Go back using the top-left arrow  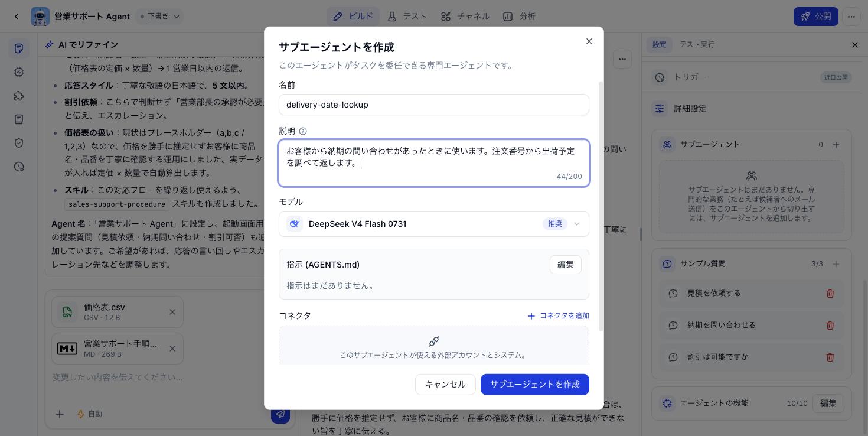17,17
